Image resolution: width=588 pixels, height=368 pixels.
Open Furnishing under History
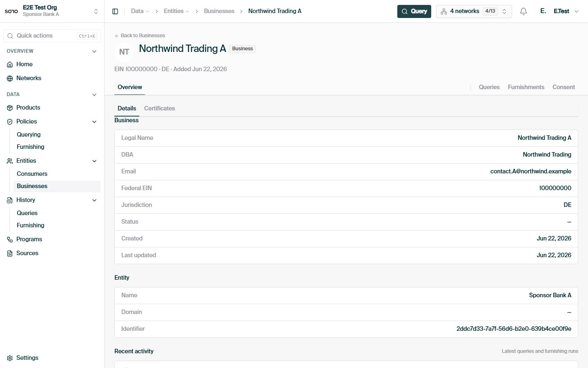(x=31, y=225)
